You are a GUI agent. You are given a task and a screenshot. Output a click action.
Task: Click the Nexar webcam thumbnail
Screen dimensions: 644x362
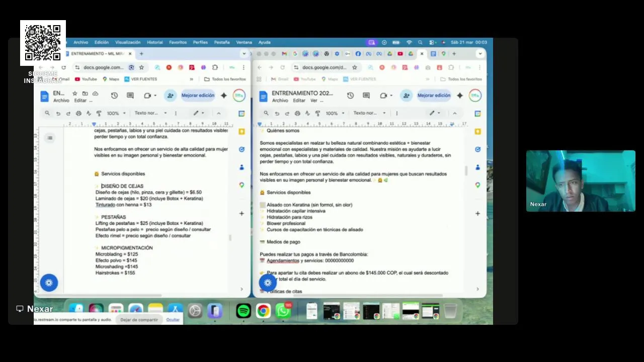pos(581,180)
